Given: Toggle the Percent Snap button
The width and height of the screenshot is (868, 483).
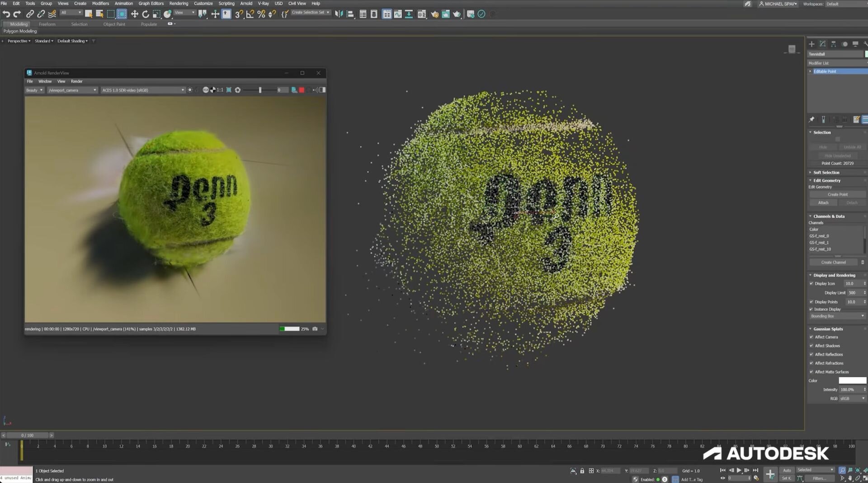Looking at the screenshot, I should (x=261, y=14).
